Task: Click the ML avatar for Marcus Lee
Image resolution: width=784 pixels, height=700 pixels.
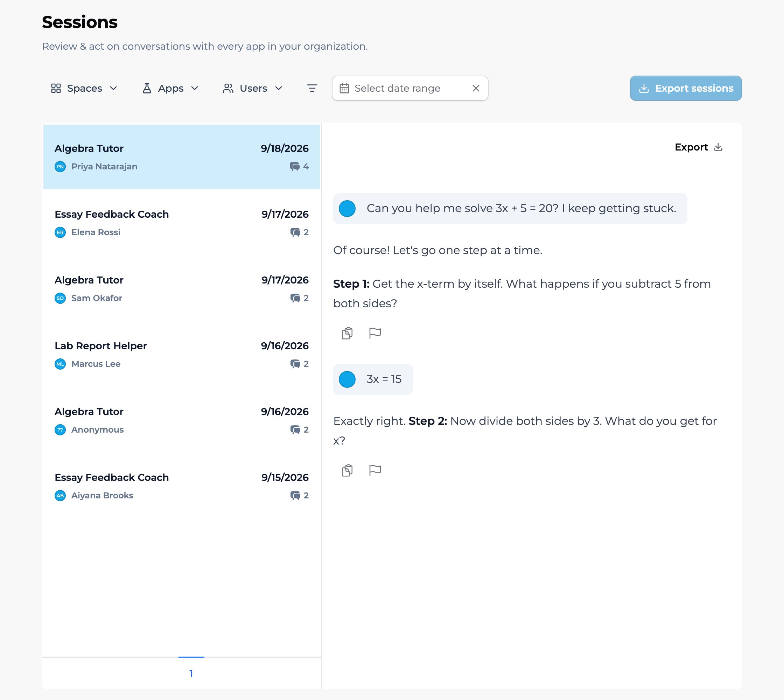Action: [x=60, y=364]
